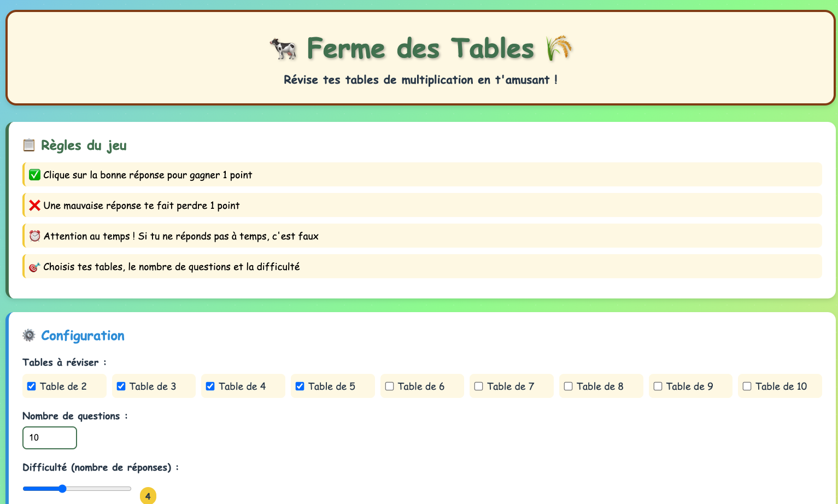Viewport: 838px width, 504px height.
Task: Click the clipboard icon beside Règles du jeu
Action: click(x=29, y=145)
